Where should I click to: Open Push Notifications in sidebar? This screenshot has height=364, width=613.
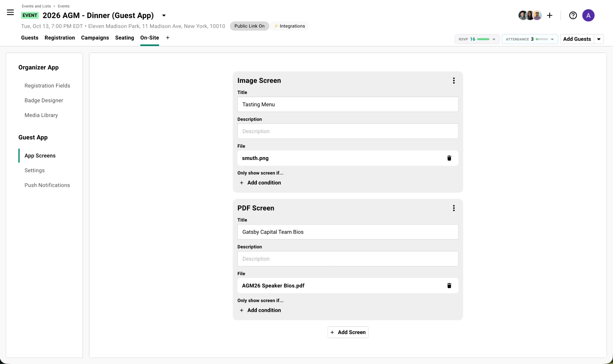point(47,185)
